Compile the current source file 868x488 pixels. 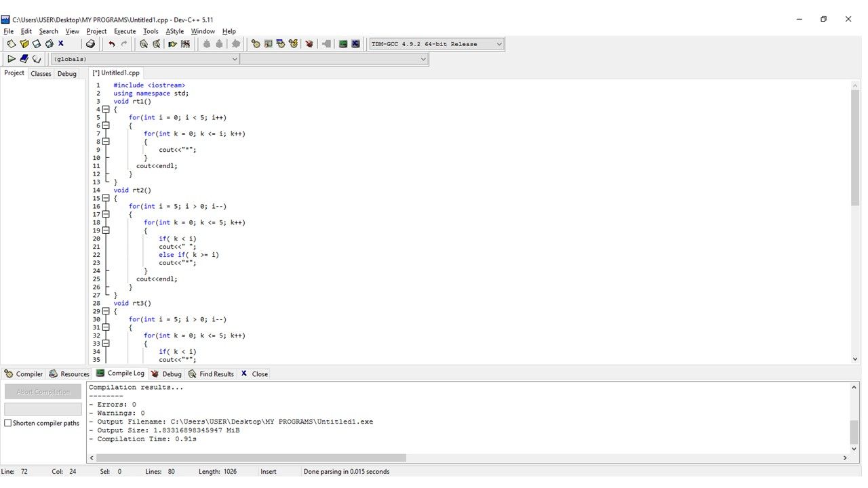coord(254,43)
